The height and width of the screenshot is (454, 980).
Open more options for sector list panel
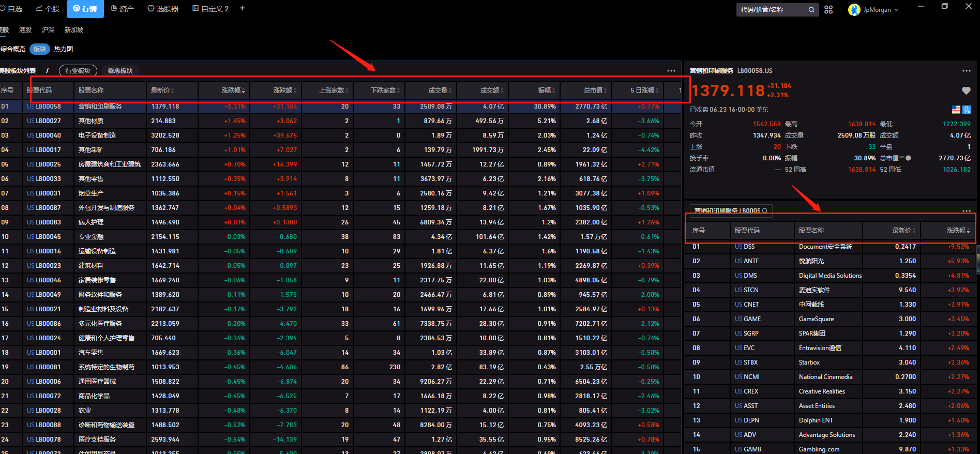pyautogui.click(x=671, y=71)
